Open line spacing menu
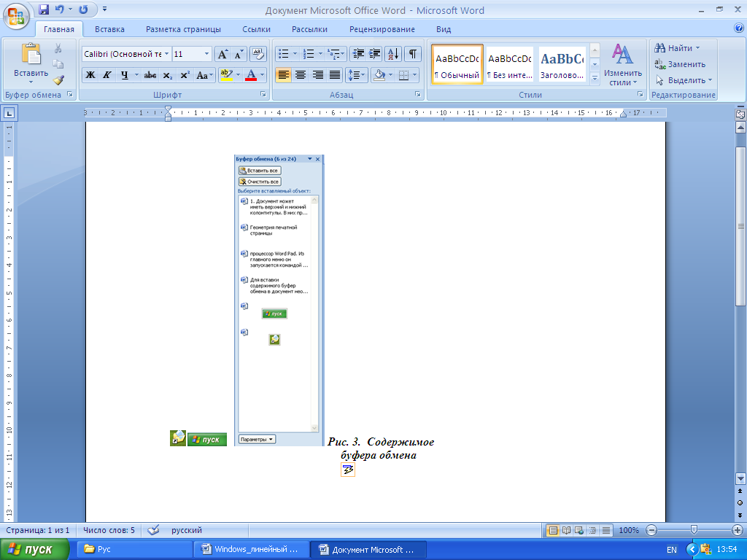Screen dimensions: 747x560 [356, 75]
